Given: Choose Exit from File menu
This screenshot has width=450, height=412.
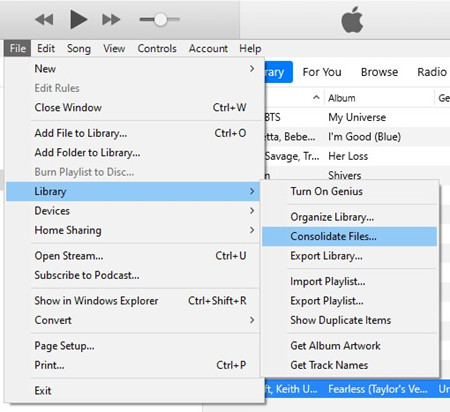Looking at the screenshot, I should [133, 390].
